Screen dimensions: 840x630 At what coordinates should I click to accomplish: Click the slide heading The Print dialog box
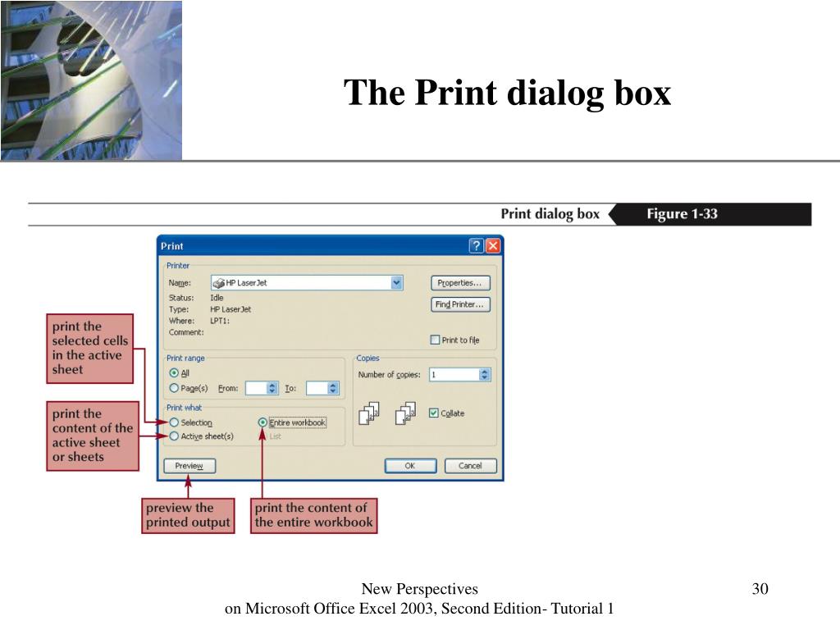click(x=507, y=93)
